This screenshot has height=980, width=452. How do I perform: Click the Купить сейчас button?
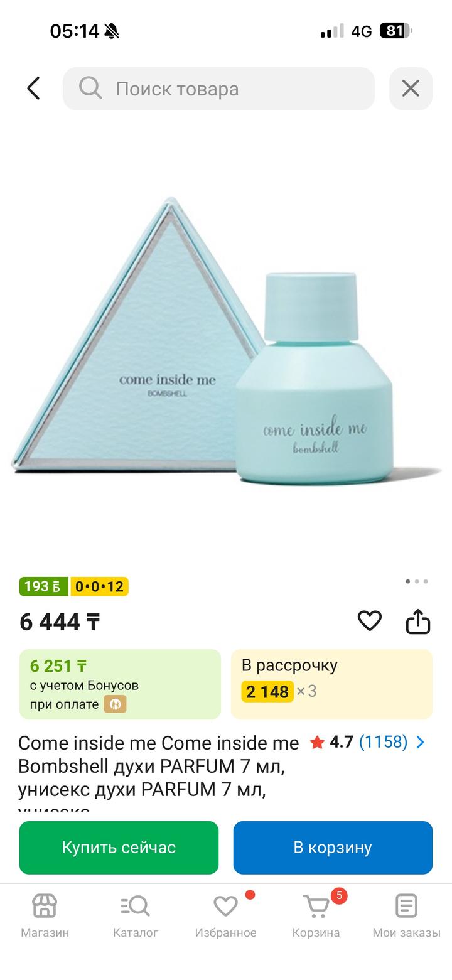pyautogui.click(x=119, y=848)
